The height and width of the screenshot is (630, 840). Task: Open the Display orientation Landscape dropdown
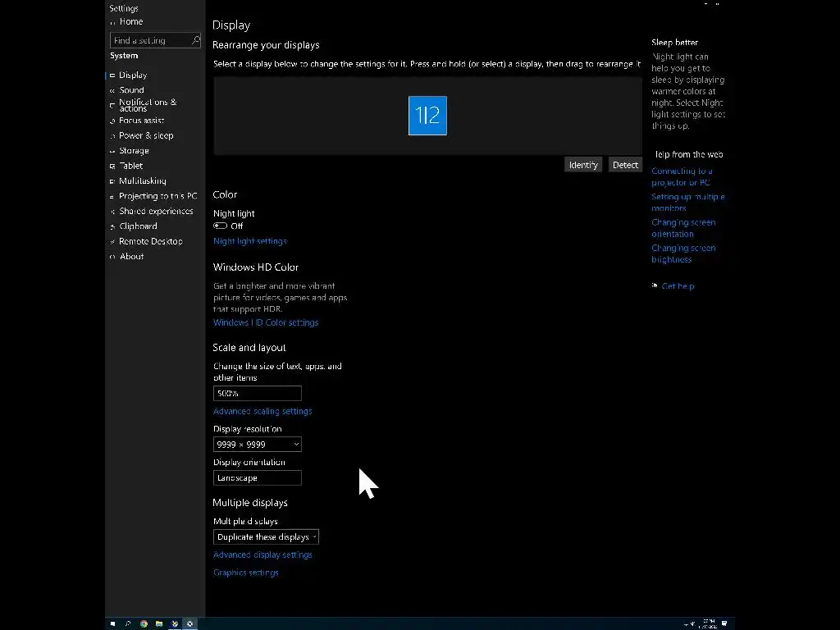(x=257, y=478)
